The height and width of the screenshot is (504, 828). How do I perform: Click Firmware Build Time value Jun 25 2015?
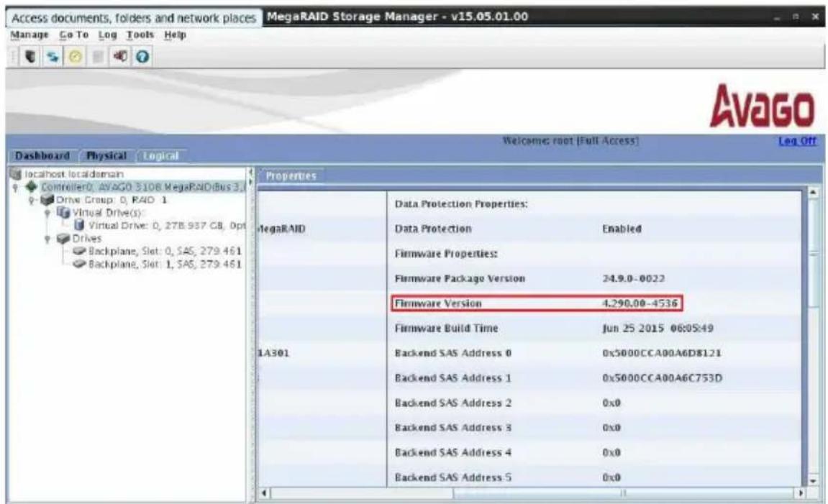(658, 328)
